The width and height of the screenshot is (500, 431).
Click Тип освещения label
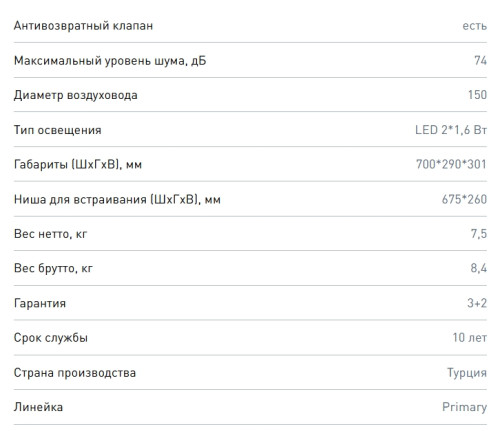(58, 130)
